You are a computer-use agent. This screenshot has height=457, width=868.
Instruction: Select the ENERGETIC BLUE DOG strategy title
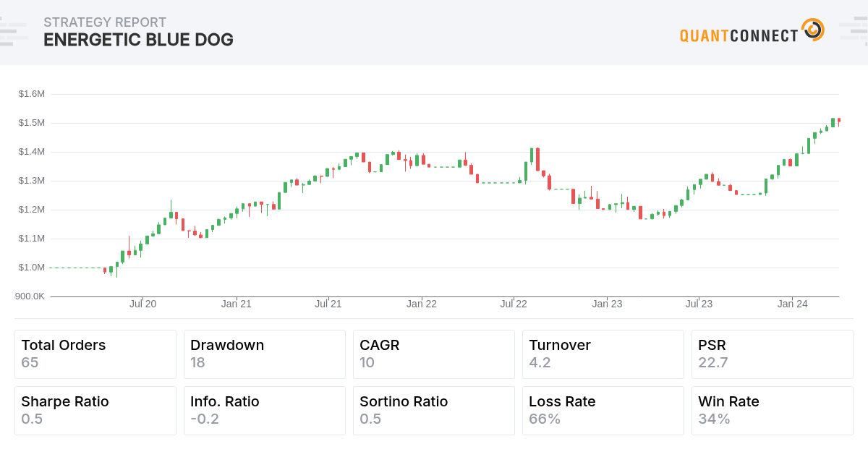pos(138,40)
